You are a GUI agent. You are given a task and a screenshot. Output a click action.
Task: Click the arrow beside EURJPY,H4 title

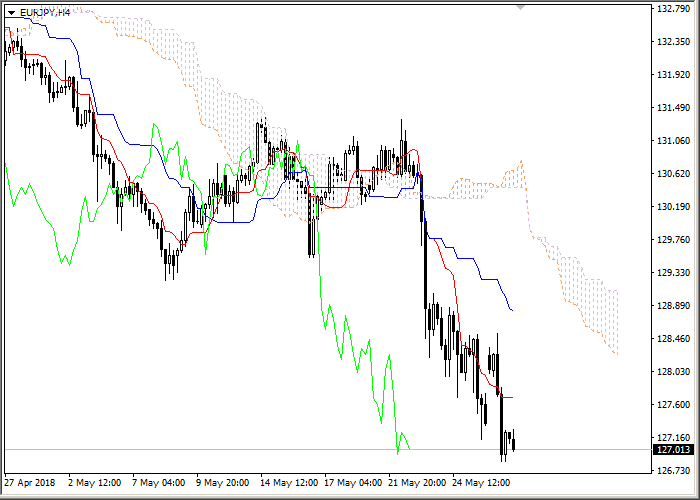(x=11, y=12)
